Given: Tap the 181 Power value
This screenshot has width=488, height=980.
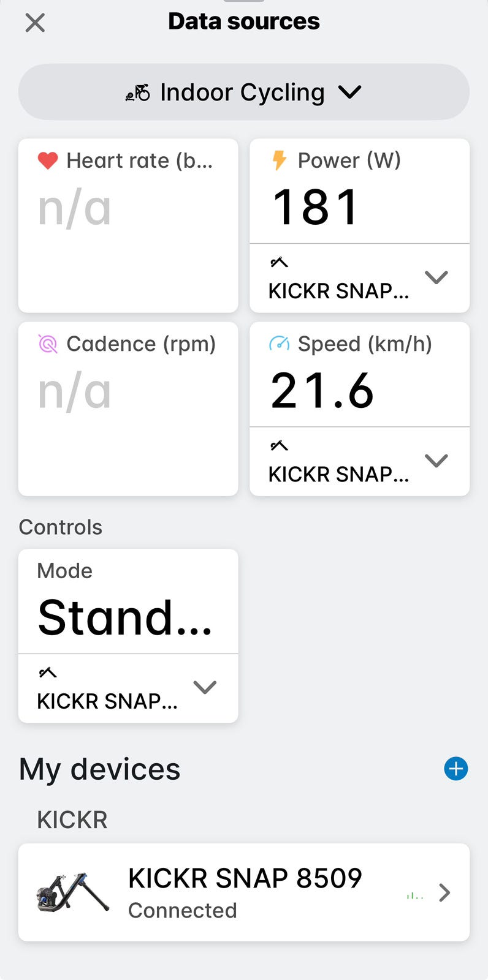Looking at the screenshot, I should pos(316,207).
